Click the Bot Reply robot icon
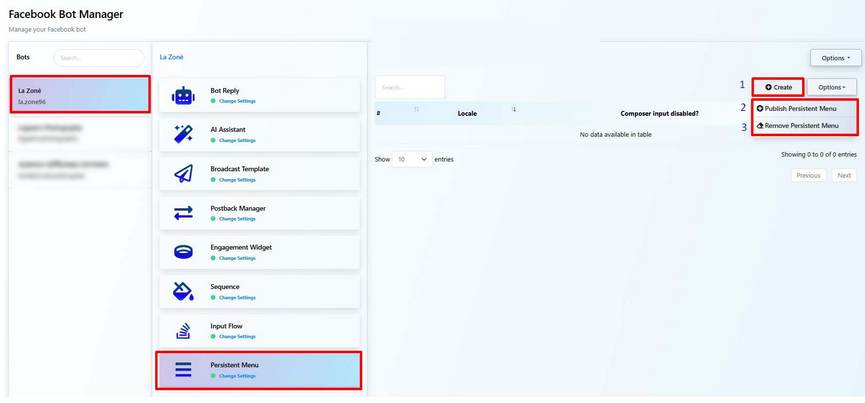Screen dimensions: 865x403 183,95
